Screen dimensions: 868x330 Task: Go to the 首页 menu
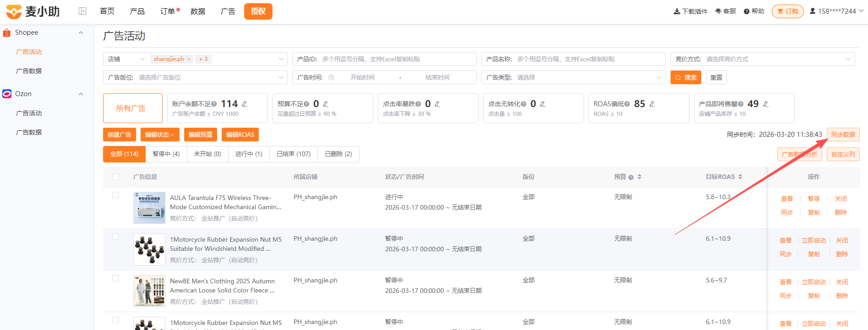tap(107, 11)
